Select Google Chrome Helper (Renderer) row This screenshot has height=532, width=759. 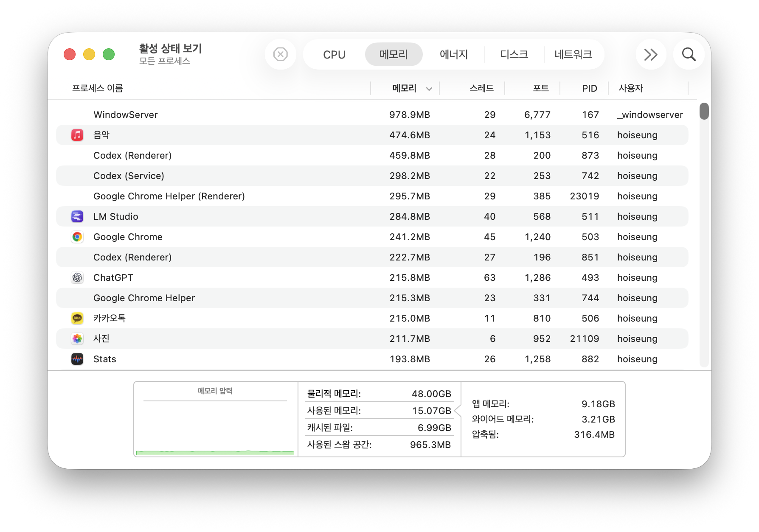(372, 196)
